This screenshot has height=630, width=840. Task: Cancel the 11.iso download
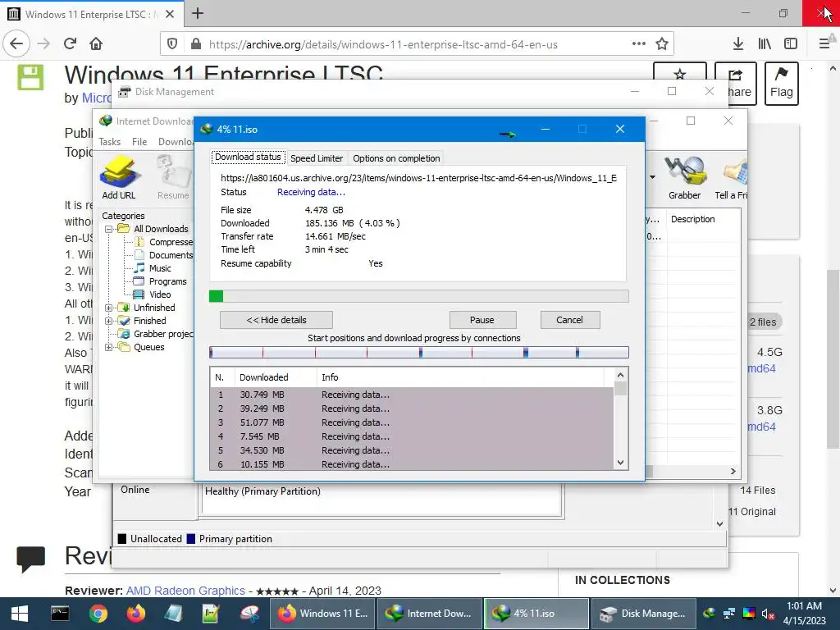coord(569,320)
